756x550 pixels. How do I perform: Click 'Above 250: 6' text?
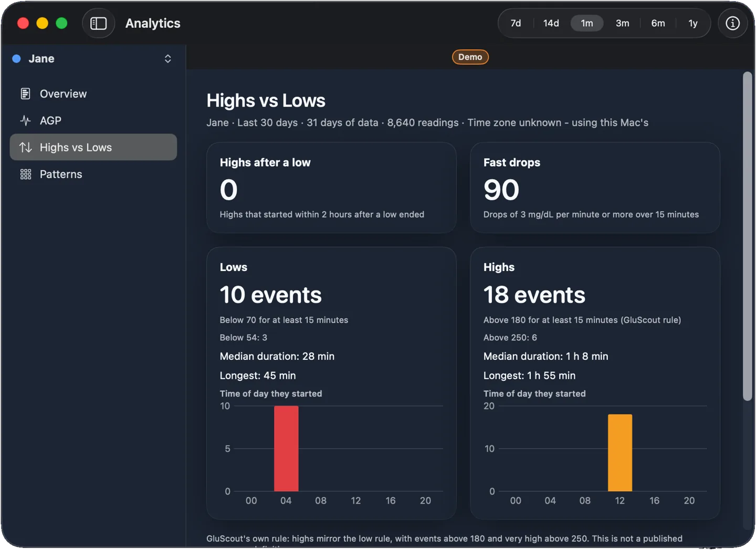(510, 337)
